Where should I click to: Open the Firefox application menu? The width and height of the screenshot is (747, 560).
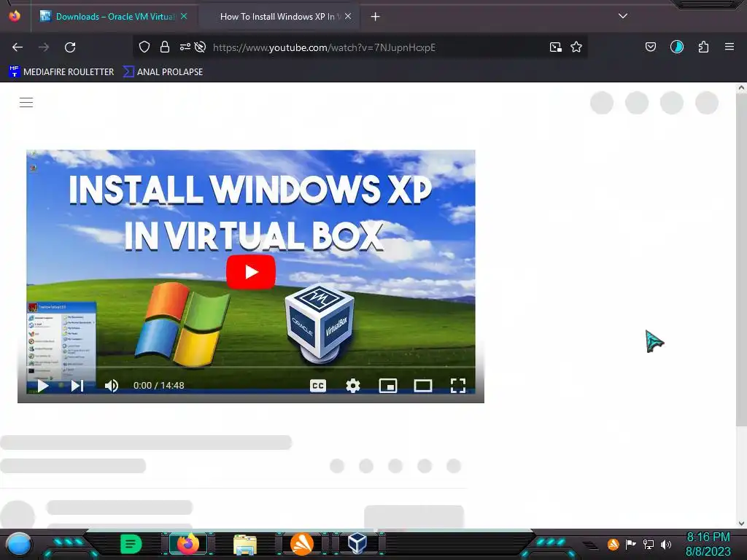(729, 47)
